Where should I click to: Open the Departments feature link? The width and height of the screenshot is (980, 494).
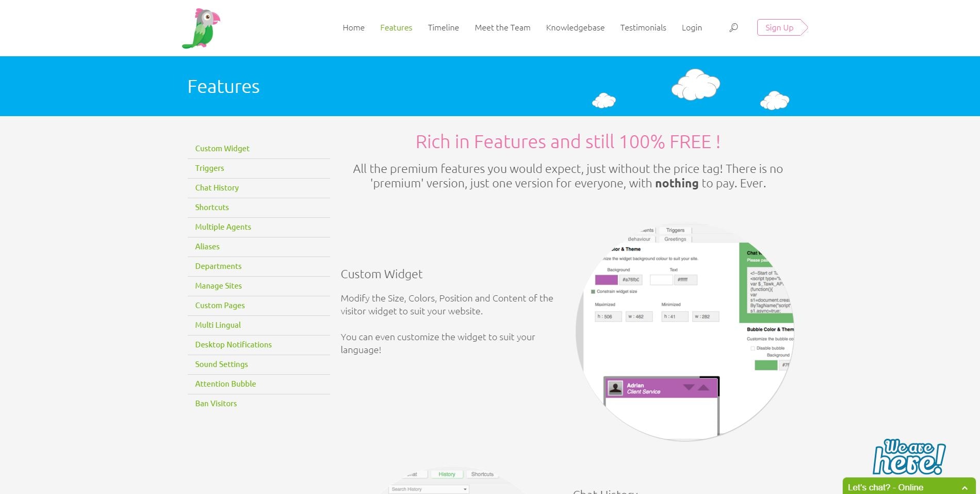[x=218, y=266]
